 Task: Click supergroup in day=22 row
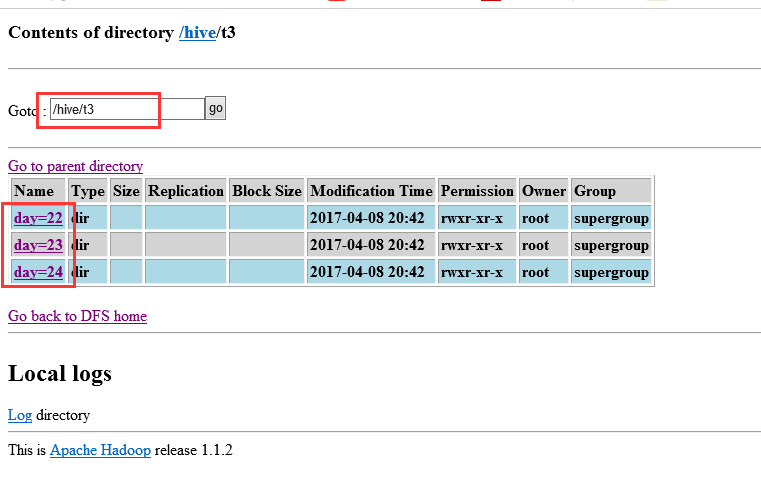[612, 218]
